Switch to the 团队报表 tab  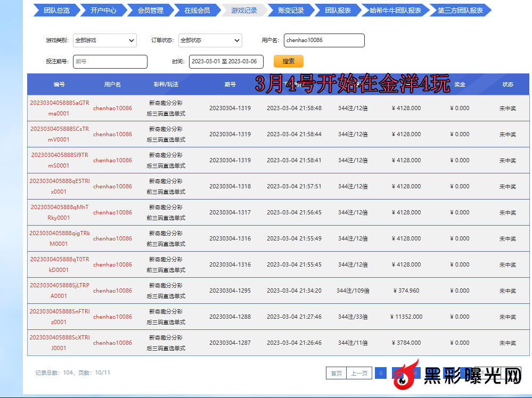point(338,10)
